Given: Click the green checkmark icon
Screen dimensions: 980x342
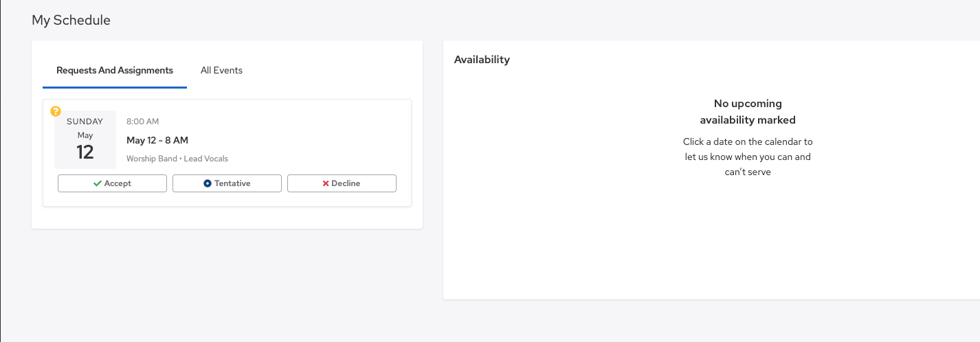Looking at the screenshot, I should click(98, 183).
